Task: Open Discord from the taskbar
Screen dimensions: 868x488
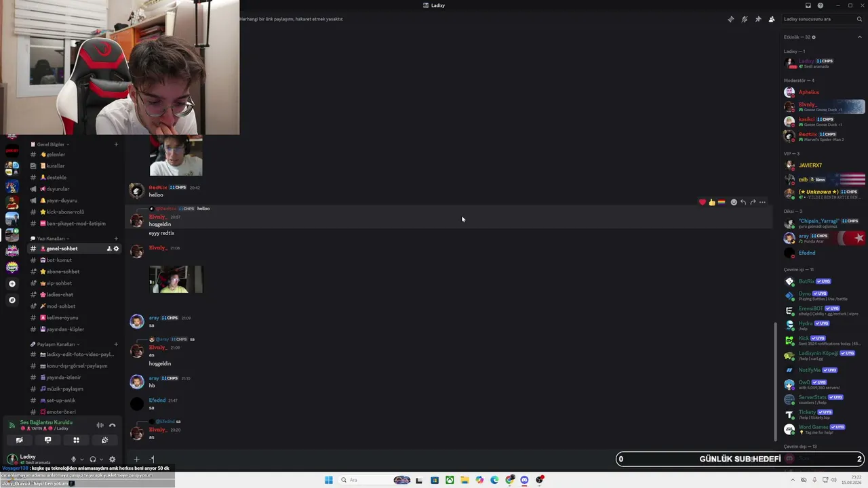Action: point(524,480)
